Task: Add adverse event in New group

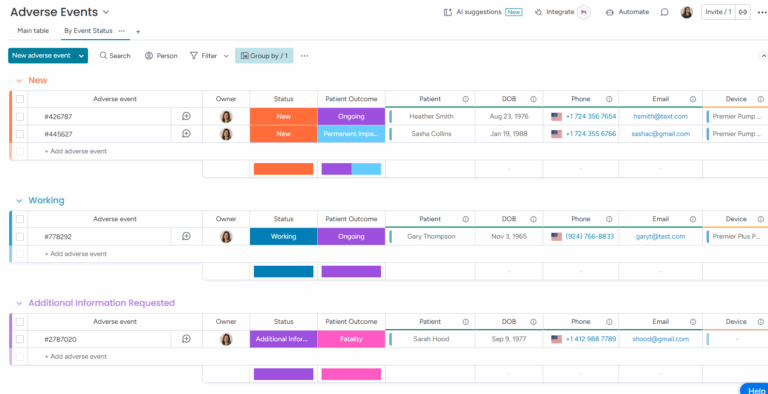Action: (x=75, y=151)
